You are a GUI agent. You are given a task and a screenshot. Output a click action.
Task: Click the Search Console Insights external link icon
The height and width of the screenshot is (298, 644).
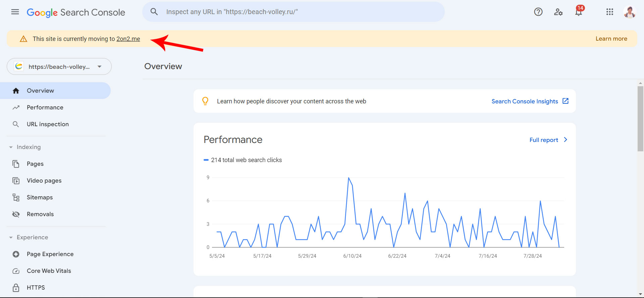click(566, 101)
